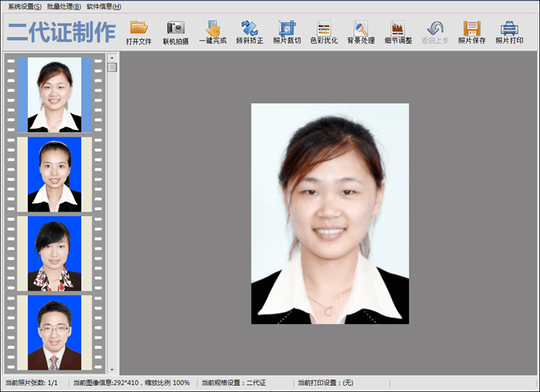Image resolution: width=540 pixels, height=392 pixels.
Task: Run the 一键完成 one-click tool
Action: pyautogui.click(x=212, y=29)
